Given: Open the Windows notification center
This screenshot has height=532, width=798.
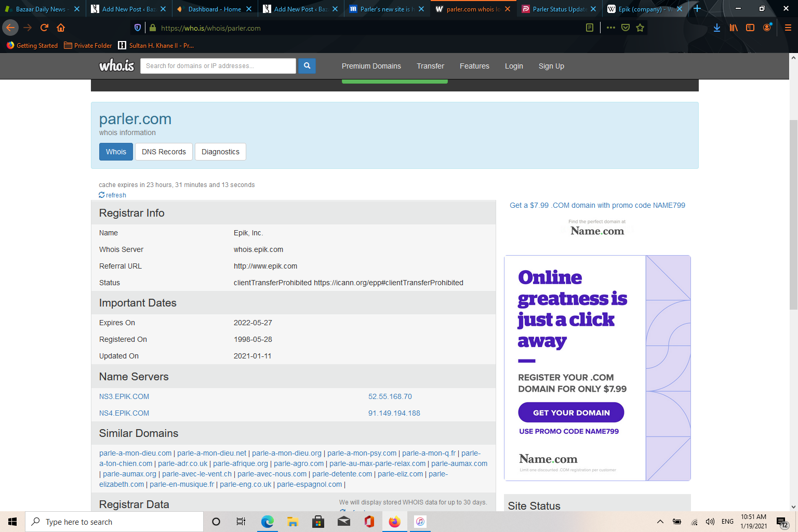Looking at the screenshot, I should [782, 522].
